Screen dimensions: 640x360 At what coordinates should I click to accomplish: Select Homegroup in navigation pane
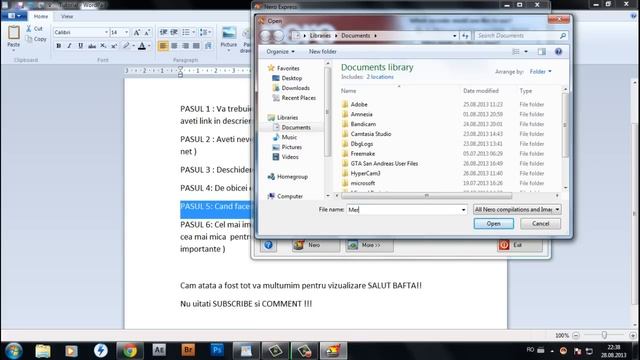pyautogui.click(x=292, y=177)
